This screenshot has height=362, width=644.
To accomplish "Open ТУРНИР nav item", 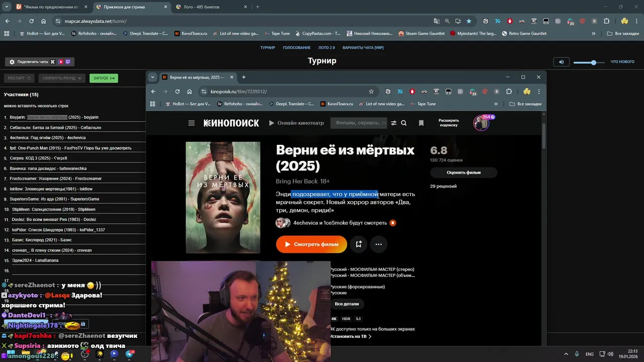I will pyautogui.click(x=268, y=48).
